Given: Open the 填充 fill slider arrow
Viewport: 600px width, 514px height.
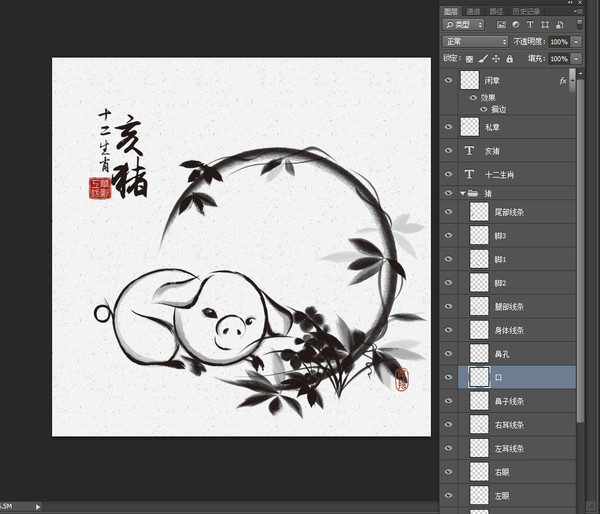Looking at the screenshot, I should click(x=576, y=59).
